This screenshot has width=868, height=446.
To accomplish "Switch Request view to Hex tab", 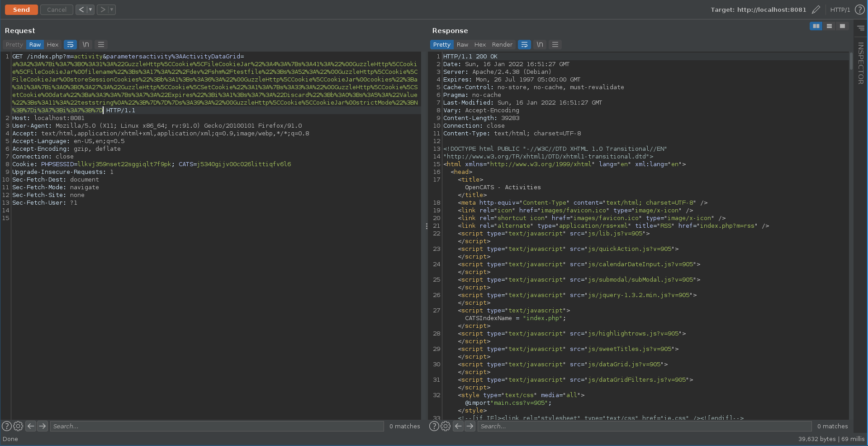I will click(52, 44).
